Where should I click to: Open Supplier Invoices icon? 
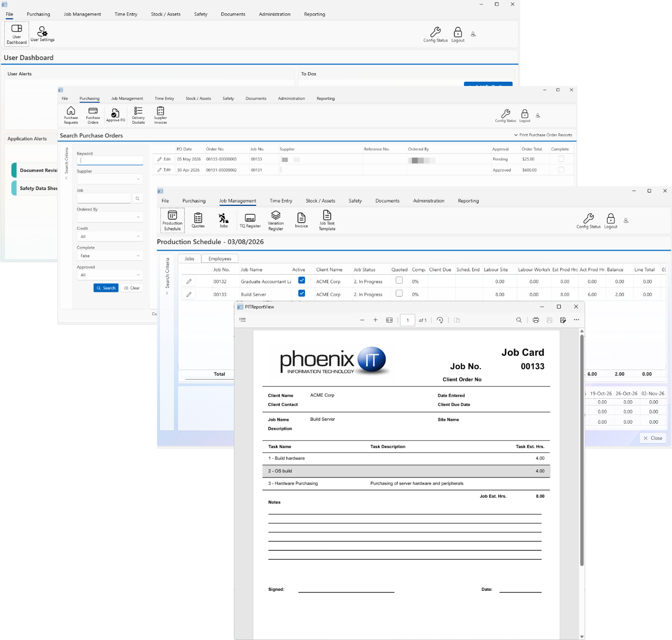(x=160, y=115)
